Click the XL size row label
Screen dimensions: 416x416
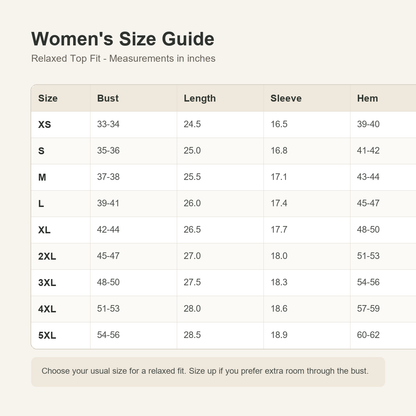pyautogui.click(x=44, y=230)
